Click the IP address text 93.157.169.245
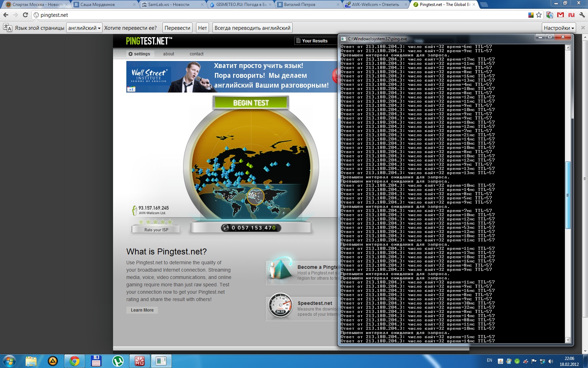The height and width of the screenshot is (368, 588). [153, 208]
